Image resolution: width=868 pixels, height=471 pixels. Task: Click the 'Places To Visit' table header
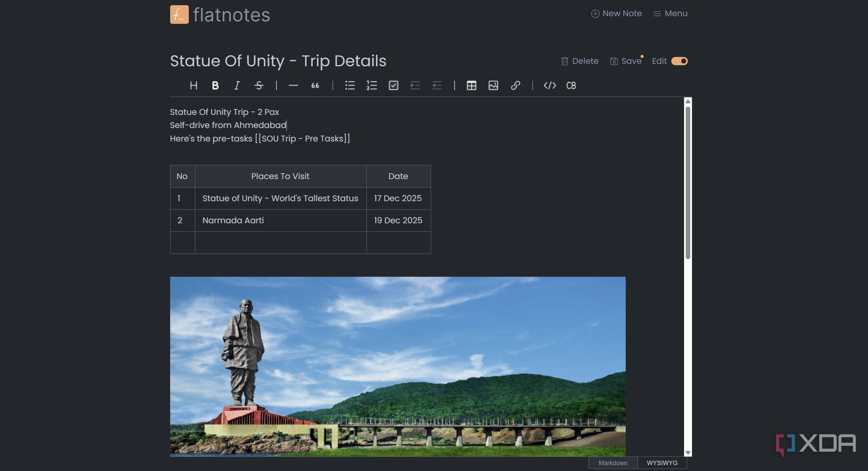pyautogui.click(x=281, y=176)
